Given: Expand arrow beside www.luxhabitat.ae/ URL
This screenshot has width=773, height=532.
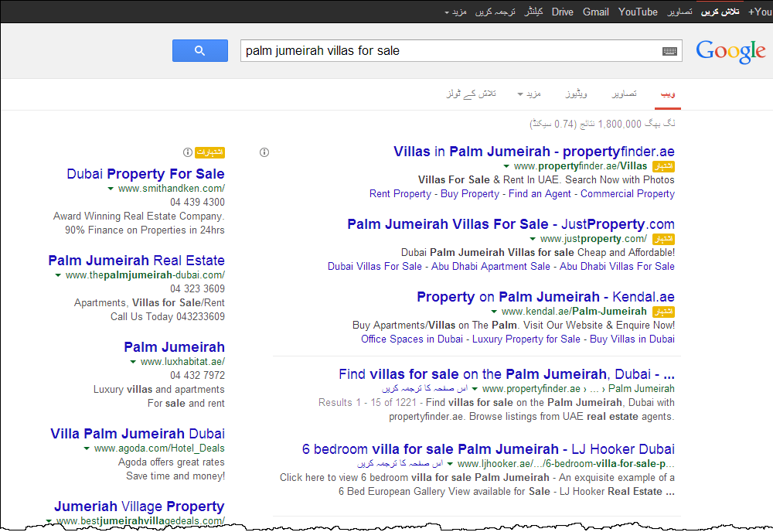Looking at the screenshot, I should point(133,362).
